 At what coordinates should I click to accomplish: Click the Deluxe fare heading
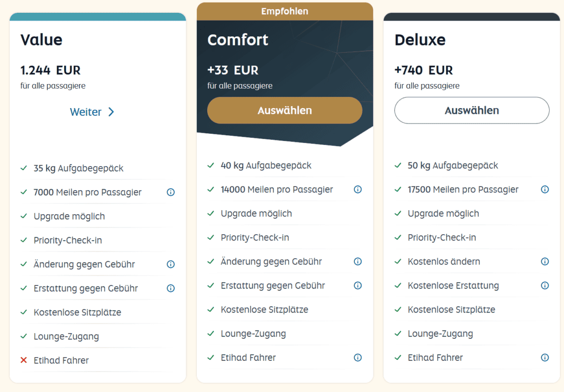[x=420, y=40]
